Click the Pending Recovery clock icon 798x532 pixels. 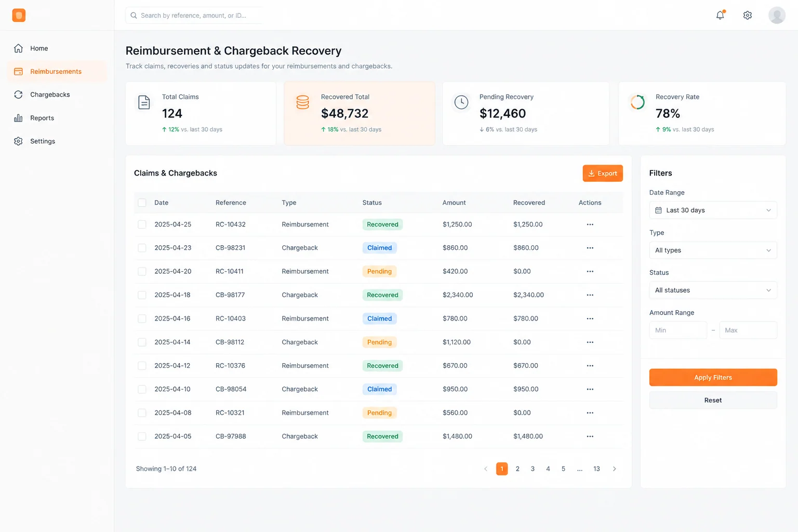click(x=461, y=102)
